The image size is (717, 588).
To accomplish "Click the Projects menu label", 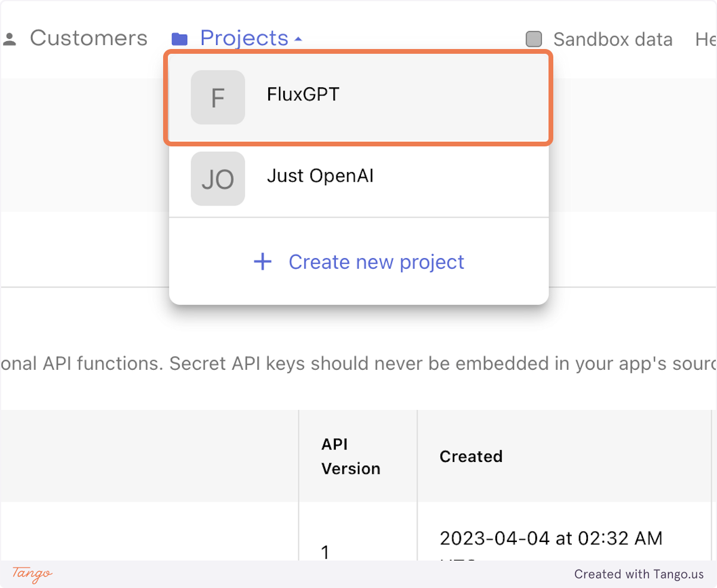I will coord(244,38).
